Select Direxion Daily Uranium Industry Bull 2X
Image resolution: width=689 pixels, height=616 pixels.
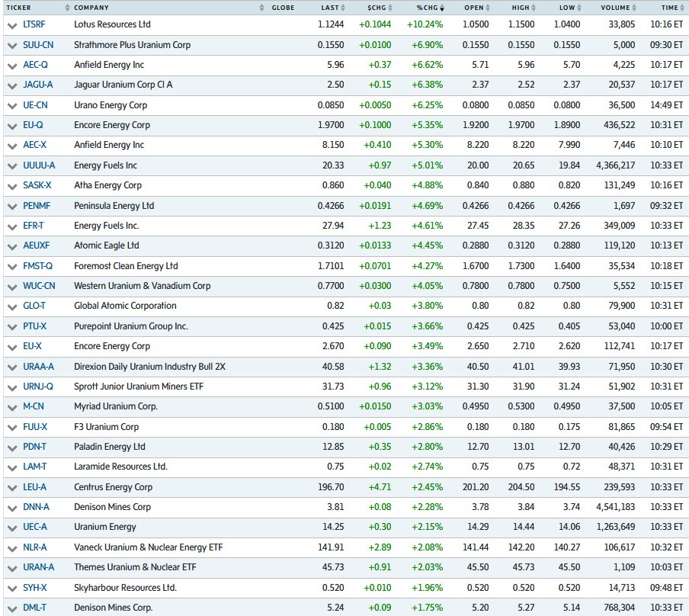point(149,367)
